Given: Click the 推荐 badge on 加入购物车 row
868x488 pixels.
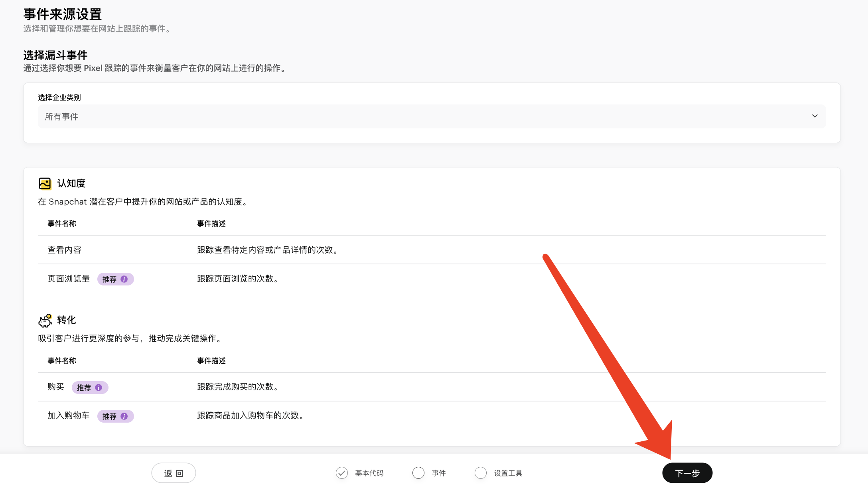Looking at the screenshot, I should pos(109,416).
